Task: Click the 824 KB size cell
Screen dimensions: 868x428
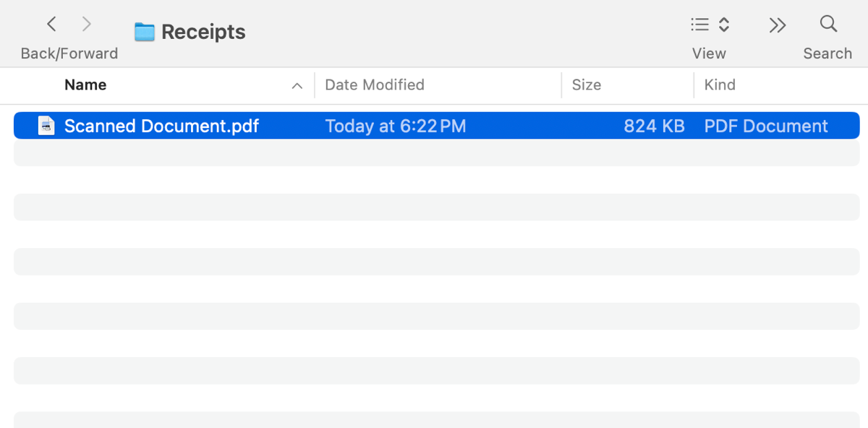Action: point(654,126)
